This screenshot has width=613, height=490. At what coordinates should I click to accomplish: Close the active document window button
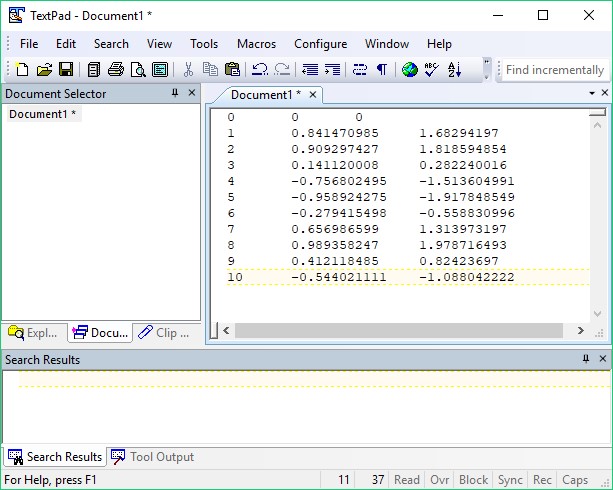[604, 93]
